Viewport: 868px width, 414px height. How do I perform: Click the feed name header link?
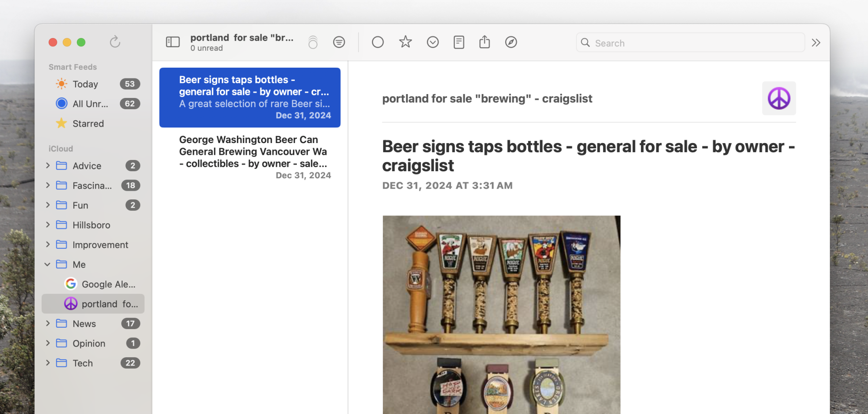[487, 99]
